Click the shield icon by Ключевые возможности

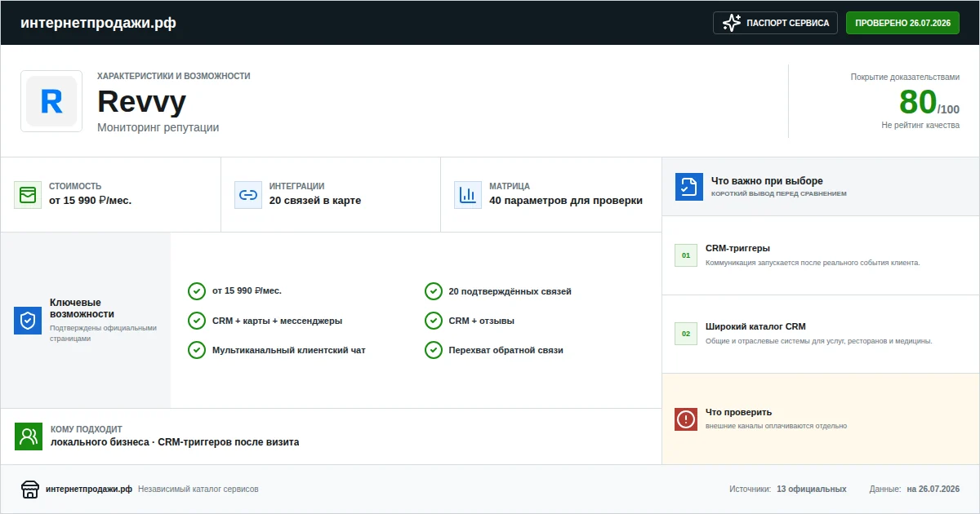[28, 321]
